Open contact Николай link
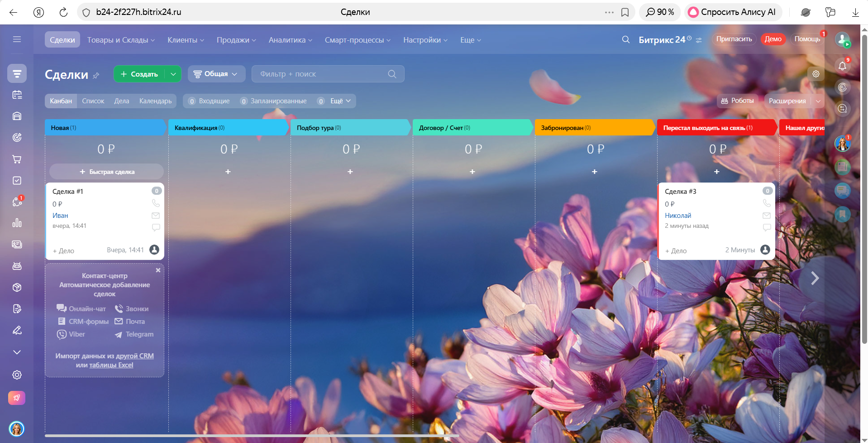Viewport: 868px width, 443px height. (x=678, y=216)
